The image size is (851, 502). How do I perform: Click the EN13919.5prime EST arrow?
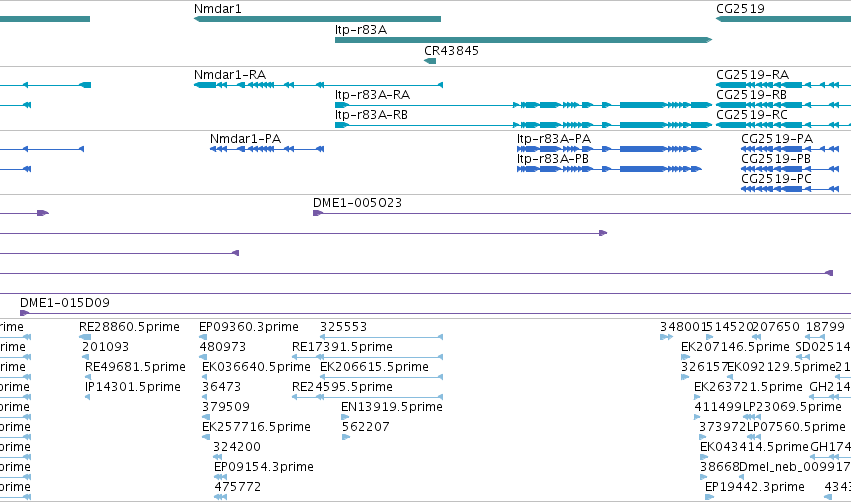(345, 417)
